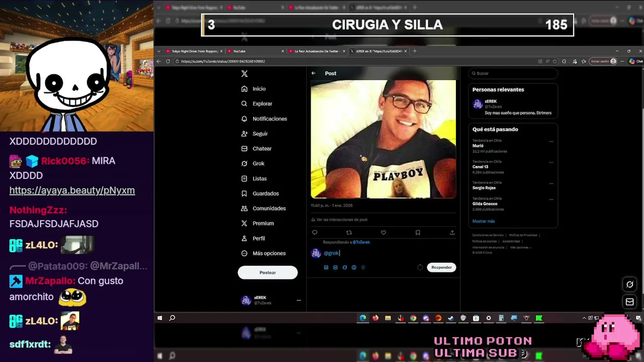This screenshot has width=644, height=362.
Task: Open Listas in the sidebar
Action: (x=254, y=178)
